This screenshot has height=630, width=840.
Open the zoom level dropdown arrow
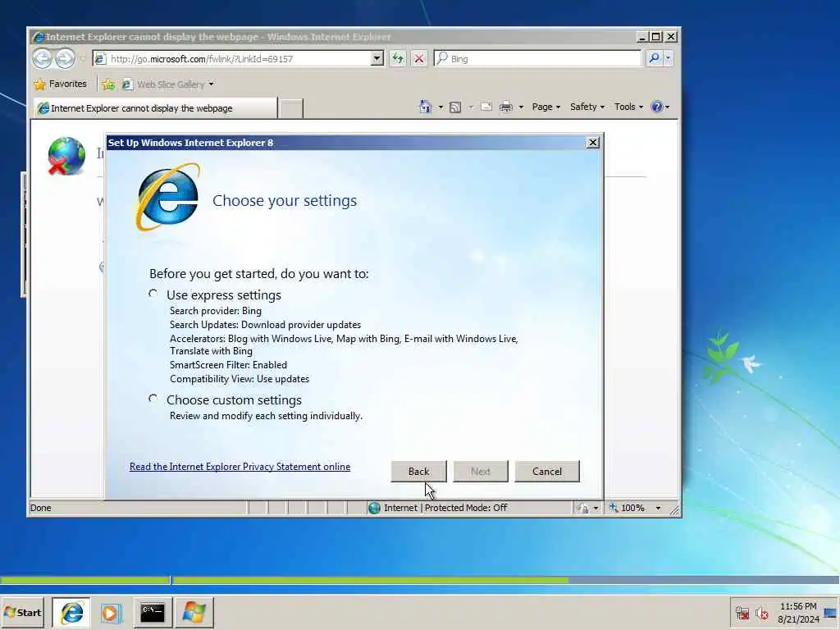tap(659, 508)
